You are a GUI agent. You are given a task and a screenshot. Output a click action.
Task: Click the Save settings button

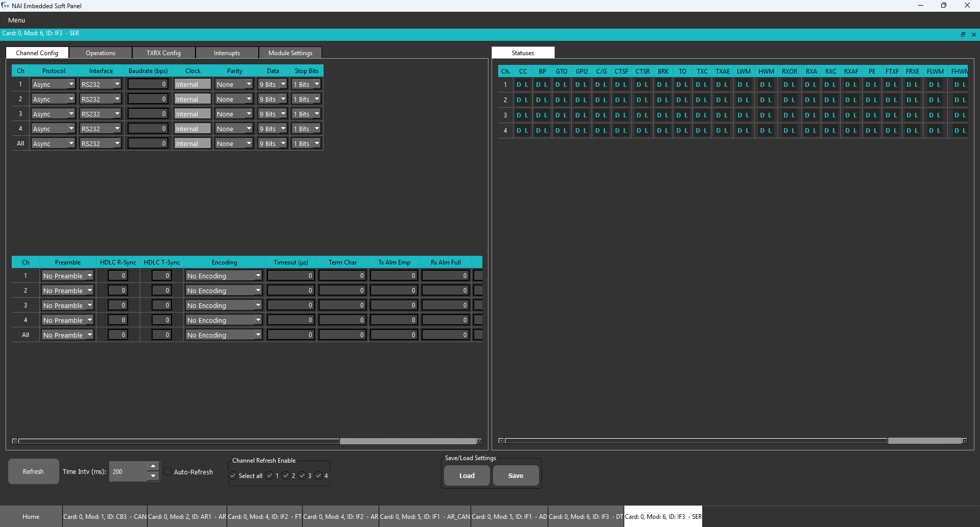[516, 476]
